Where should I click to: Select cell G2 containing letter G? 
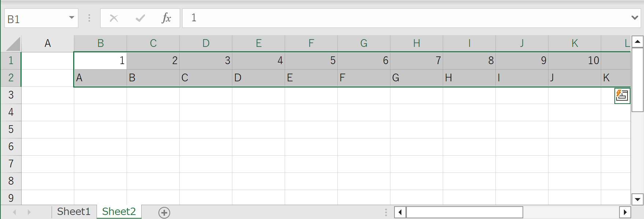click(417, 78)
